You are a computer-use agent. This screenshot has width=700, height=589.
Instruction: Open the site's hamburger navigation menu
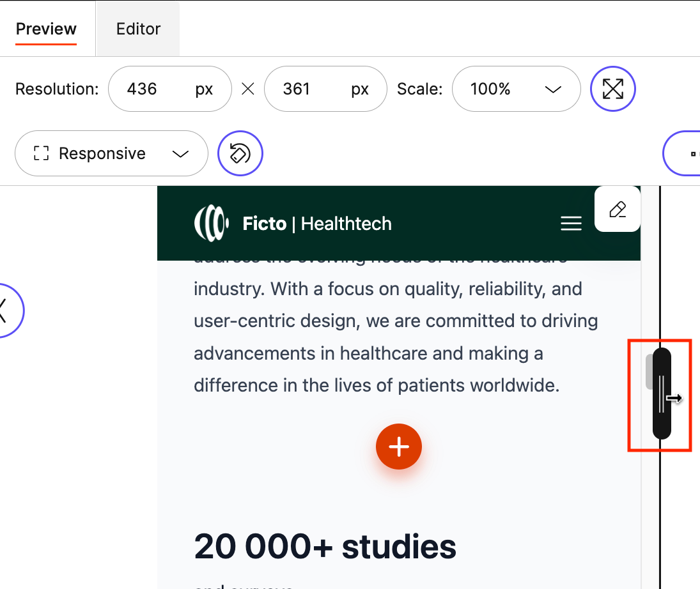[571, 223]
